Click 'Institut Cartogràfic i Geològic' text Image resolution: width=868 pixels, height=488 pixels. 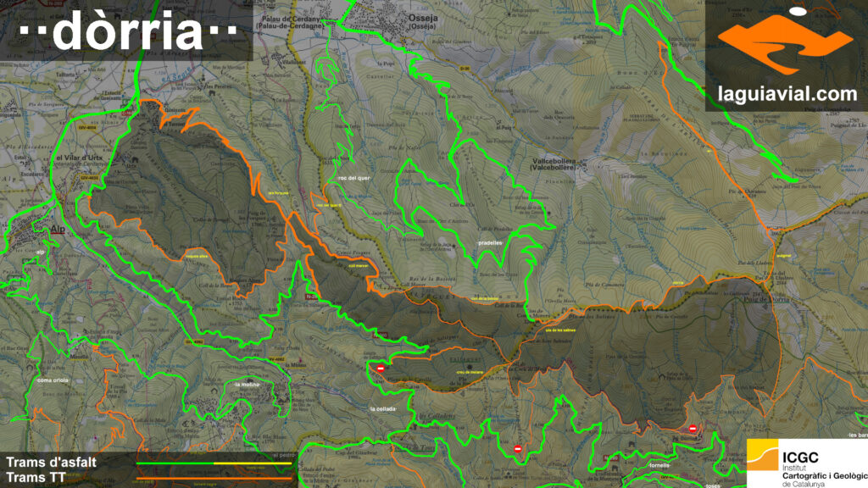(x=824, y=472)
